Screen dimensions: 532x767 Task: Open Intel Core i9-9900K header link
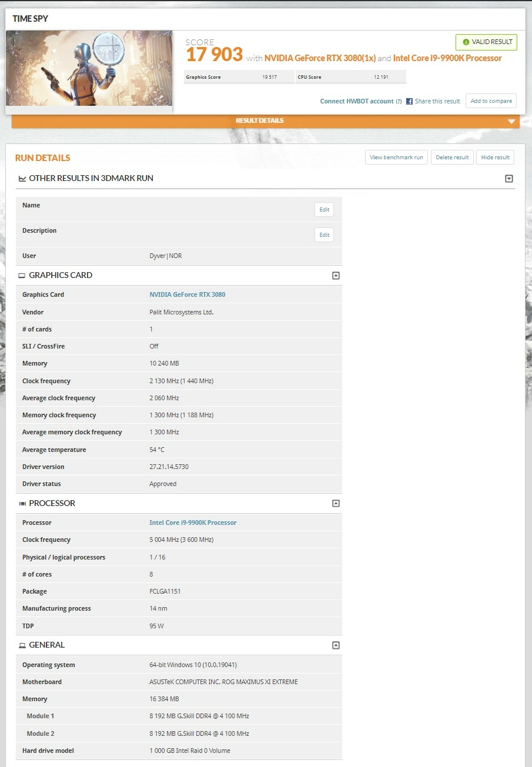(447, 58)
